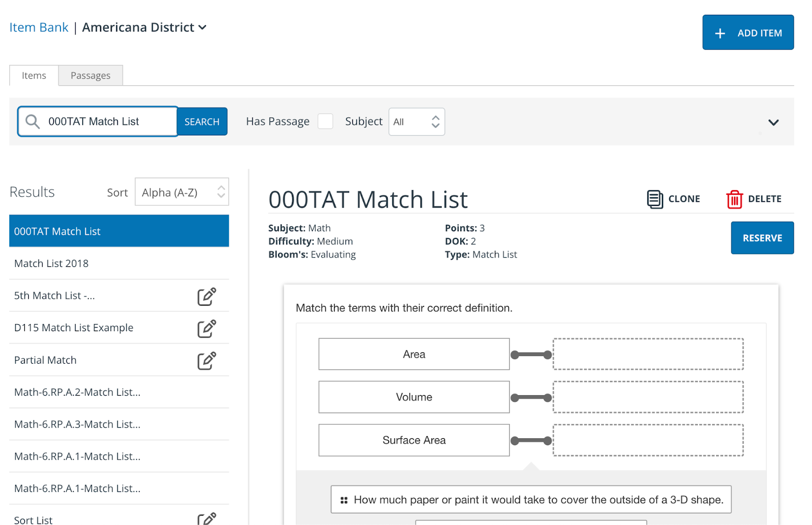Click the plus icon on Add Item
Image resolution: width=812 pixels, height=525 pixels.
720,33
